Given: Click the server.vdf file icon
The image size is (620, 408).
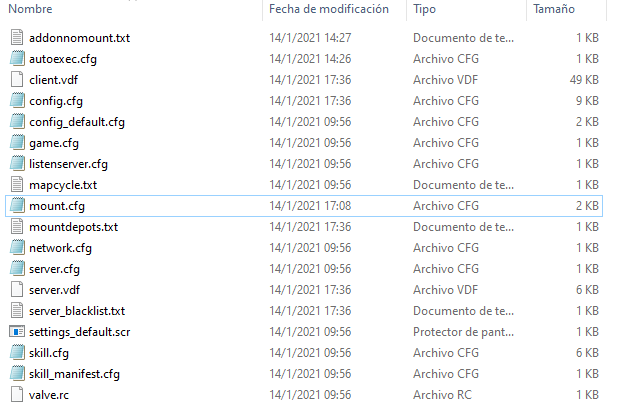Looking at the screenshot, I should (x=17, y=290).
